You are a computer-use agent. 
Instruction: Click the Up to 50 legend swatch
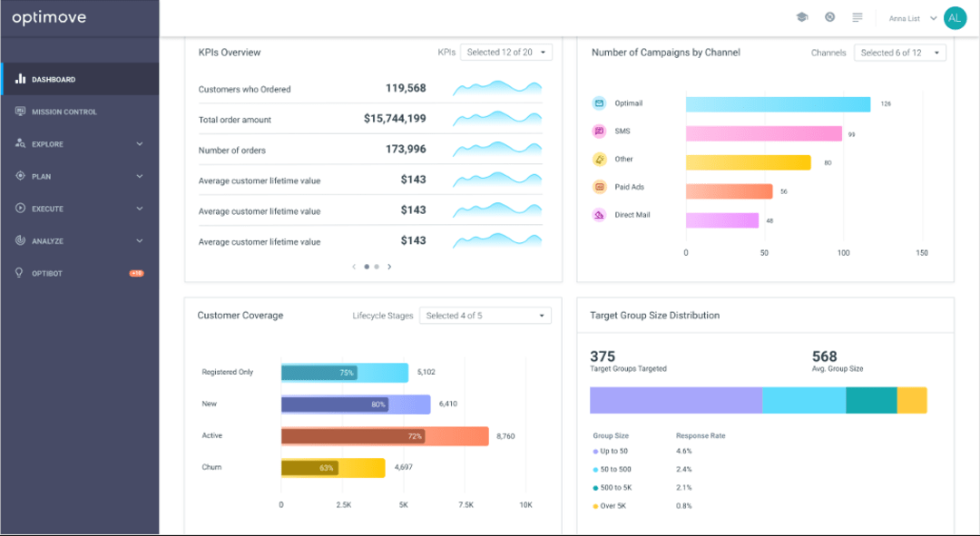pos(594,451)
